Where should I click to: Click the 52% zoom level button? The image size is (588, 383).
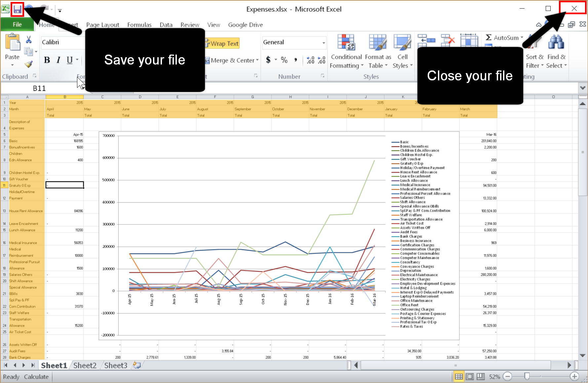[x=494, y=377]
